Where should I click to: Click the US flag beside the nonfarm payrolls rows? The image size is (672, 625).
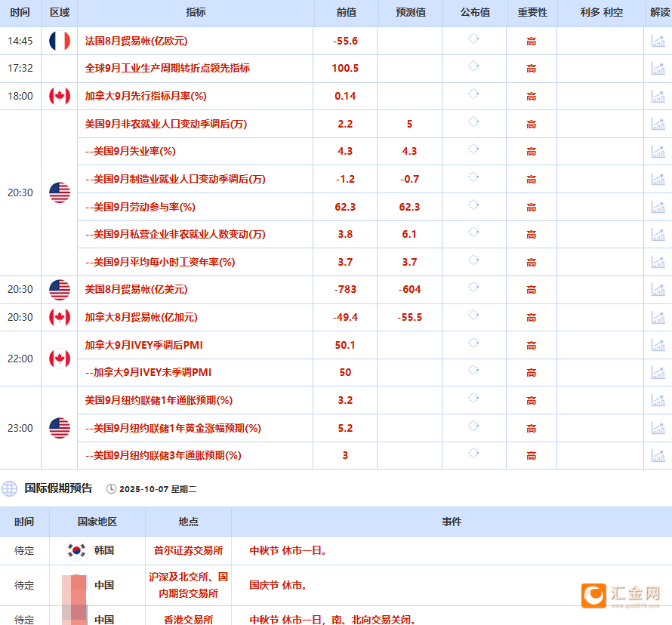click(x=58, y=192)
